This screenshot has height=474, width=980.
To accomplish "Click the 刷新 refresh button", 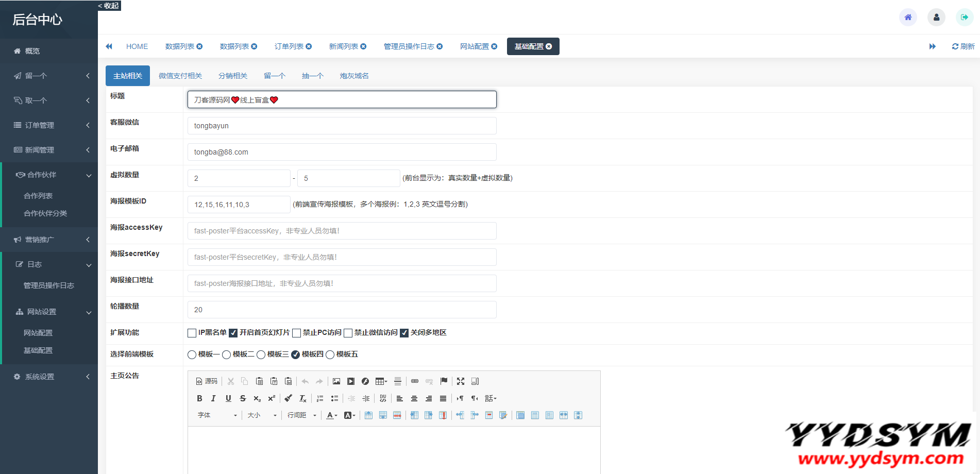I will coord(963,46).
